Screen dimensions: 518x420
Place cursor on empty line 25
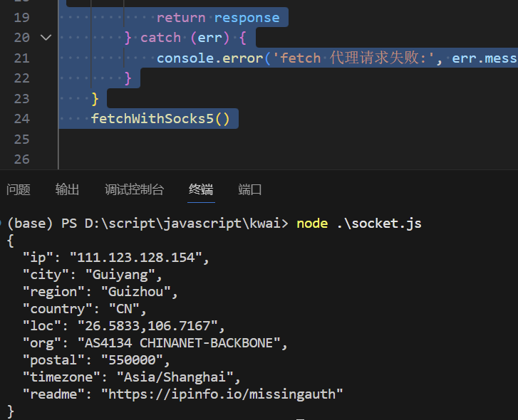tap(214, 139)
